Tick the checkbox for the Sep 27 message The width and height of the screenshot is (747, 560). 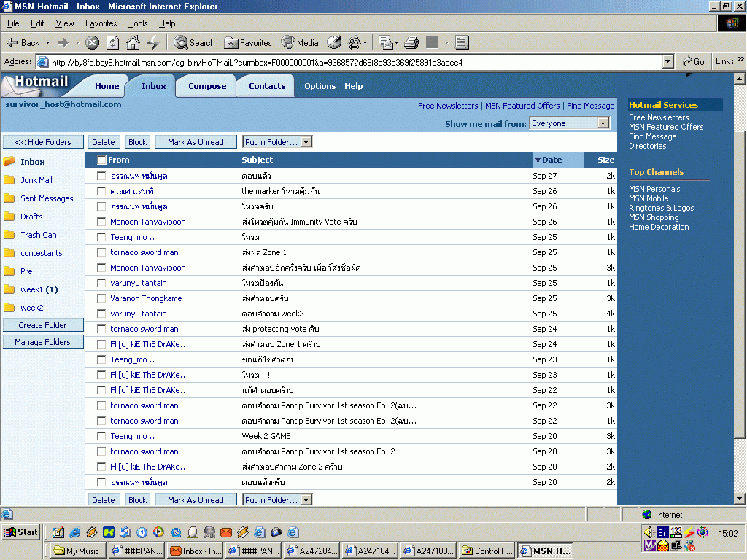click(101, 176)
